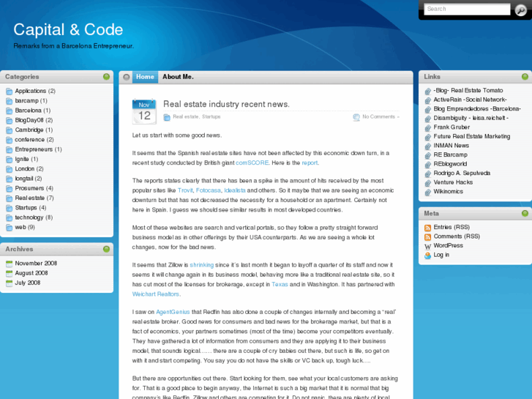
Task: Open the Home tab
Action: tap(145, 77)
